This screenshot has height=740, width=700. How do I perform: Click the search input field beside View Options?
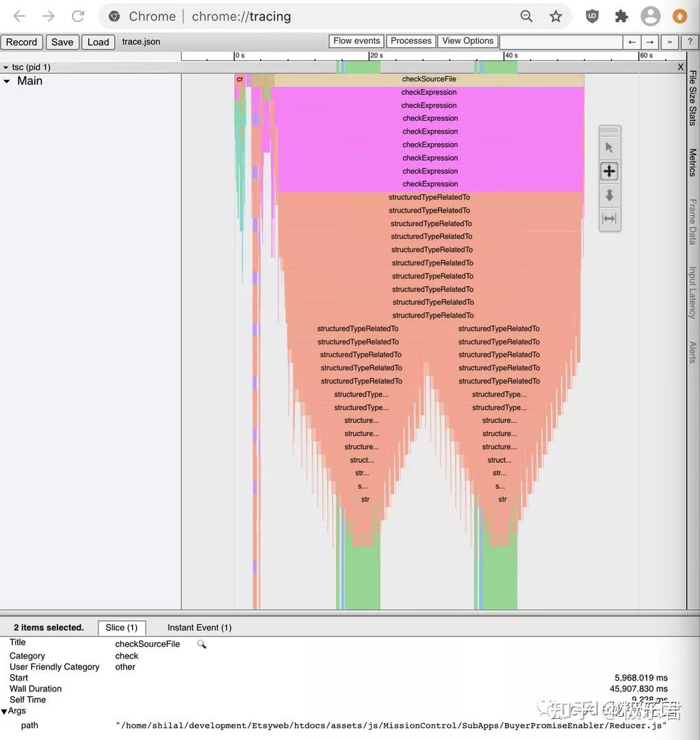pyautogui.click(x=561, y=41)
